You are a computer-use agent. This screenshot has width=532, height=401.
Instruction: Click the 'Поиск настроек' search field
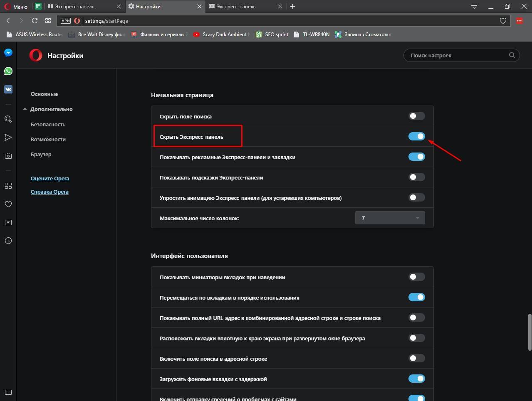[458, 55]
